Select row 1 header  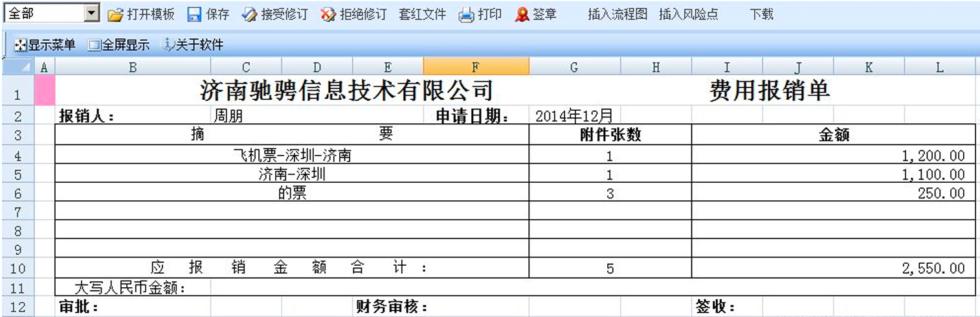[x=17, y=92]
